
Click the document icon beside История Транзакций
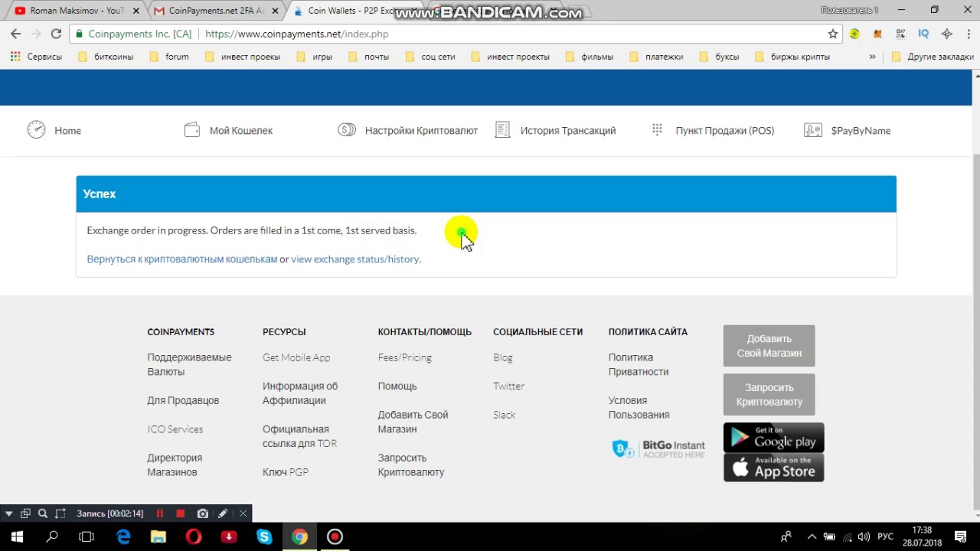(x=502, y=130)
